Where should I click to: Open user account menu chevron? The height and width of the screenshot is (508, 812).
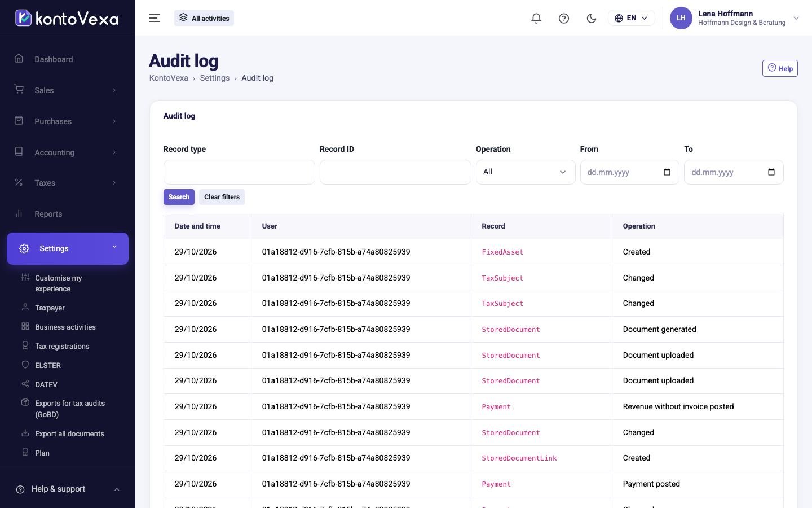click(796, 18)
